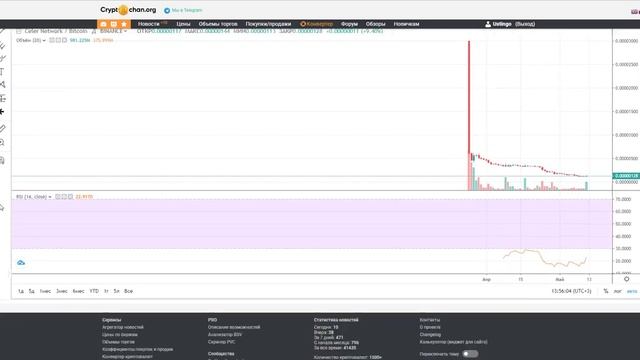Open the Новичкам menu item

tap(406, 24)
